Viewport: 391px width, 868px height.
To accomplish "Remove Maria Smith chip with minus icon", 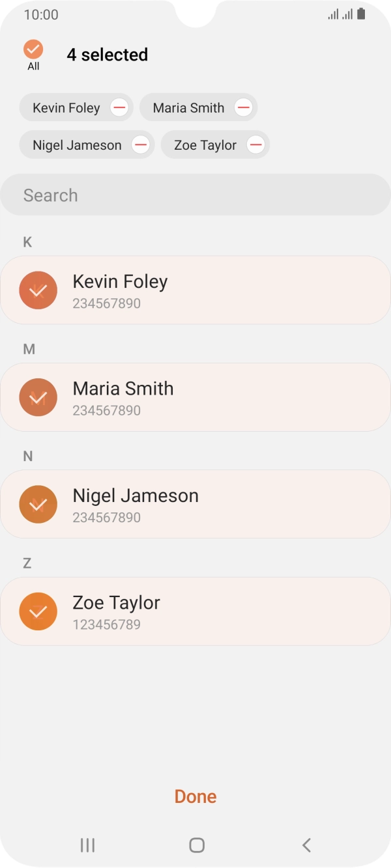I will 243,107.
